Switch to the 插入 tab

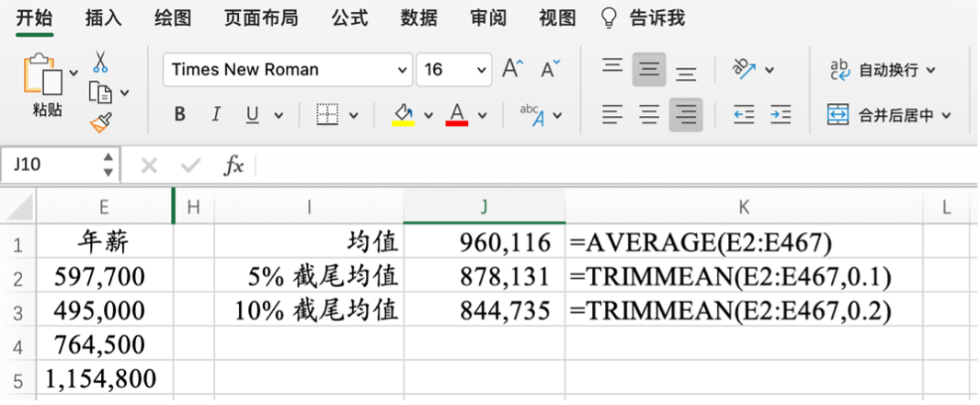pos(103,17)
